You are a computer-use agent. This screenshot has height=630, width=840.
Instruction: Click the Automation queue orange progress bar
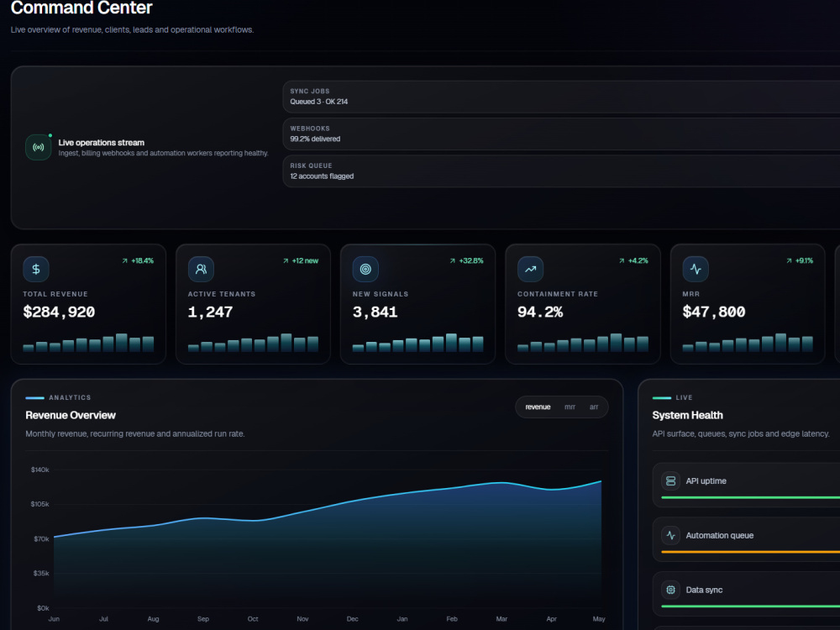[750, 552]
